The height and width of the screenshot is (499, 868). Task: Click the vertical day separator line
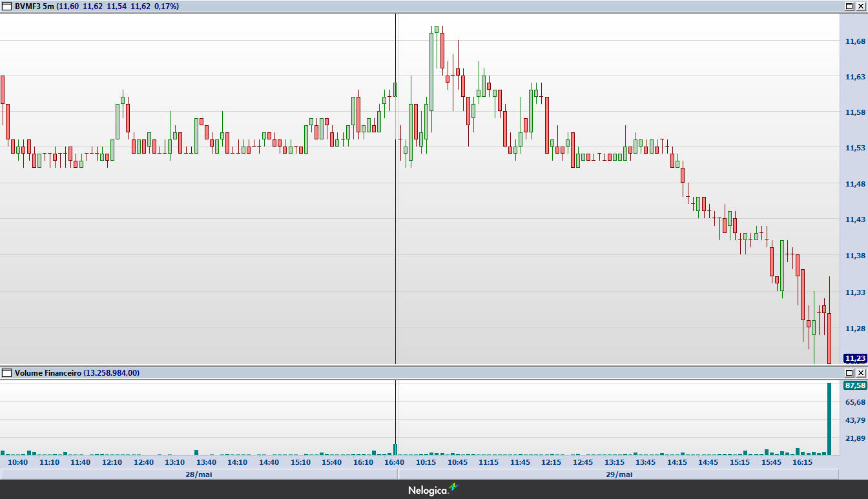(x=395, y=194)
